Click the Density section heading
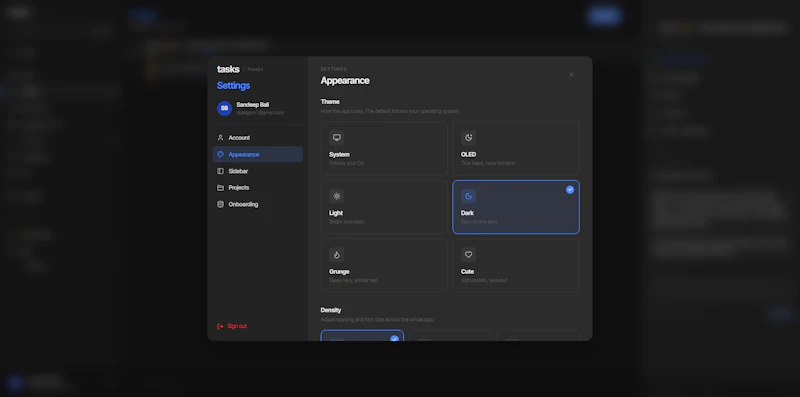The width and height of the screenshot is (800, 397). 331,310
